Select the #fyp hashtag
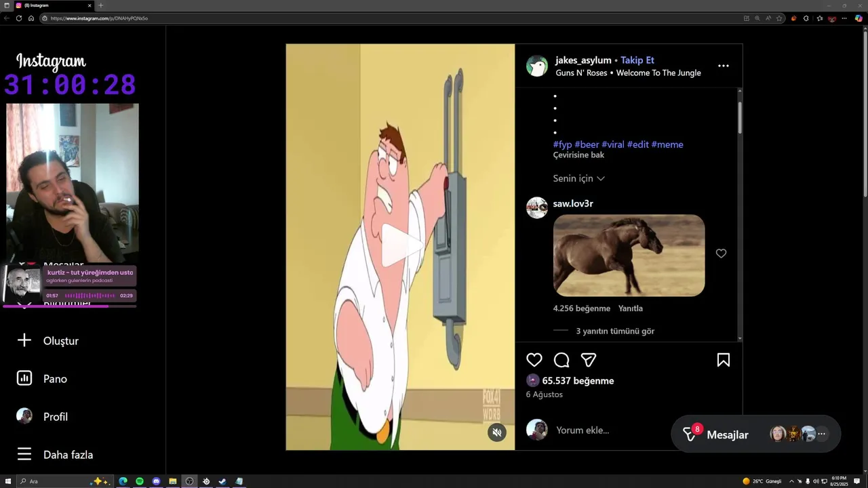The width and height of the screenshot is (868, 488). (x=562, y=144)
